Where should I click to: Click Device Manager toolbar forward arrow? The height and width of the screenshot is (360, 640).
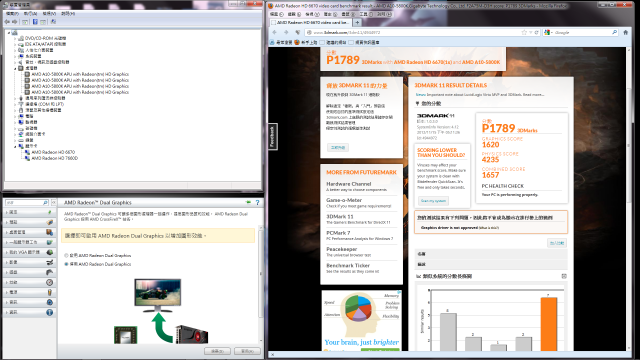click(15, 22)
